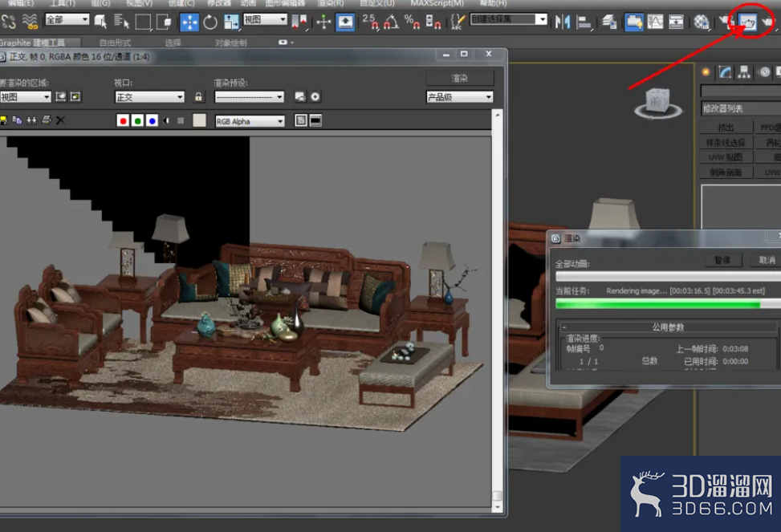This screenshot has height=532, width=781.
Task: Toggle the Graphite Modeling Tools ribbon
Action: (633, 22)
